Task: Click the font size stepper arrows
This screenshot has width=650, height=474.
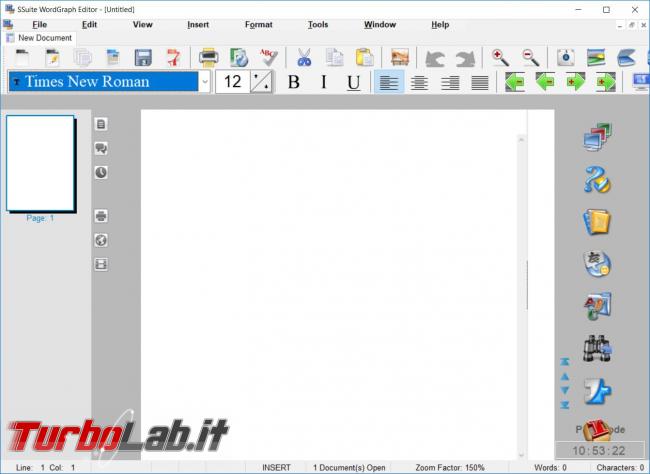Action: click(x=262, y=82)
